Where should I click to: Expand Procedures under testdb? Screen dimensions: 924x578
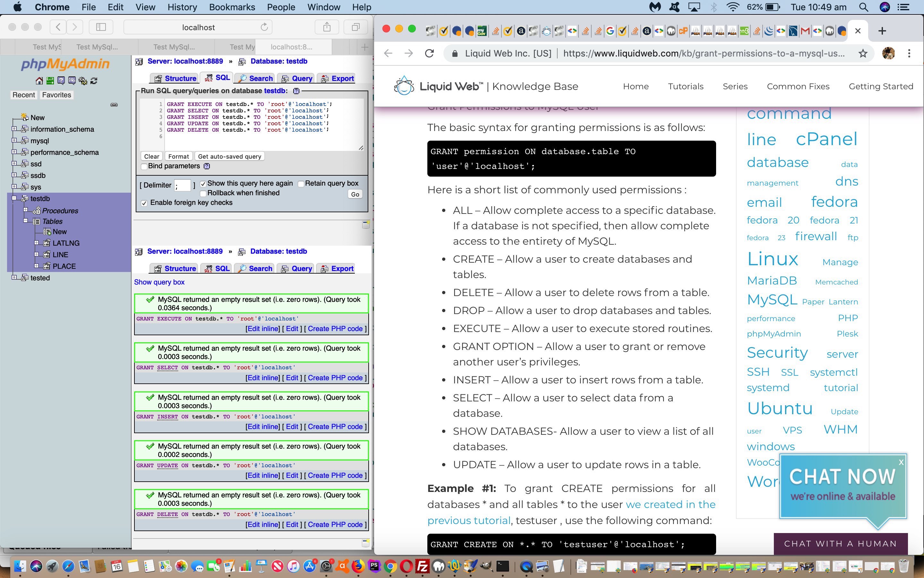click(x=26, y=209)
